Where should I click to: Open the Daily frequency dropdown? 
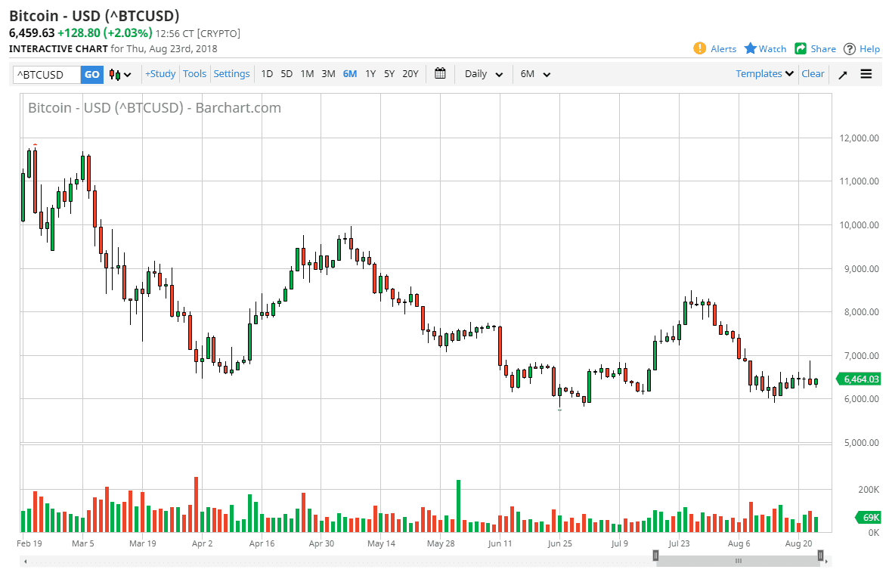482,73
